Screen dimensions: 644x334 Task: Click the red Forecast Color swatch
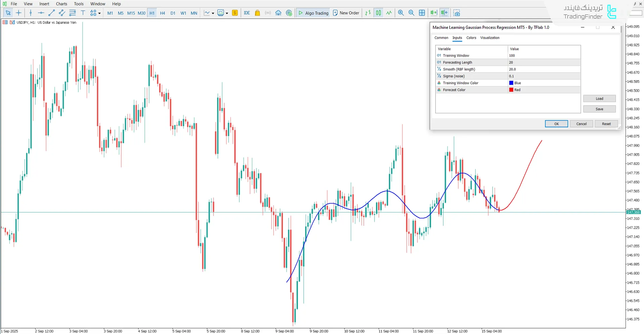point(511,90)
